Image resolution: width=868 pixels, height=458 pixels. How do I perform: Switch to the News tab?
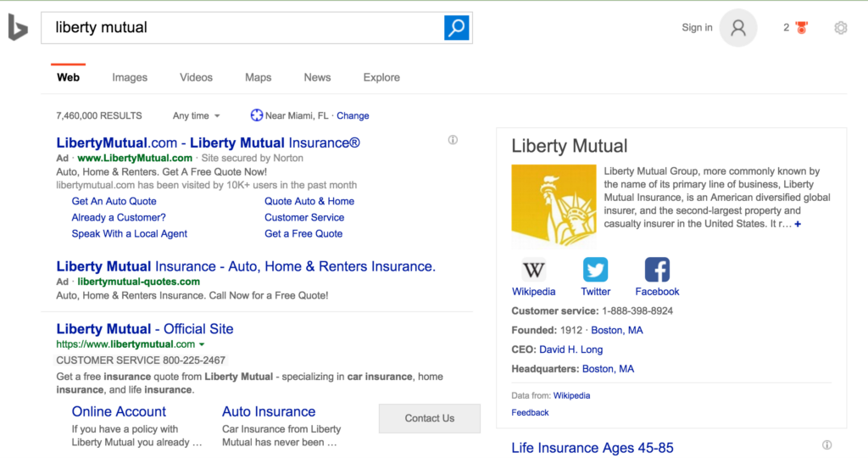pos(317,77)
